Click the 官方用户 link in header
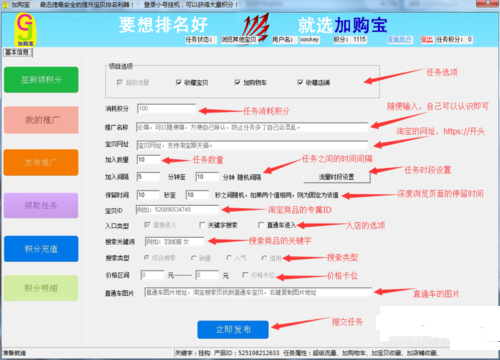 point(399,40)
